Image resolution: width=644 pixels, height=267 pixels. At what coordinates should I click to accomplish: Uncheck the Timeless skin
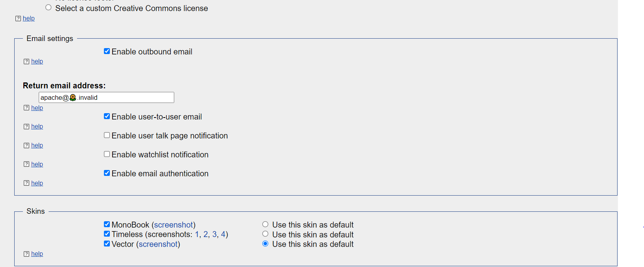(107, 233)
